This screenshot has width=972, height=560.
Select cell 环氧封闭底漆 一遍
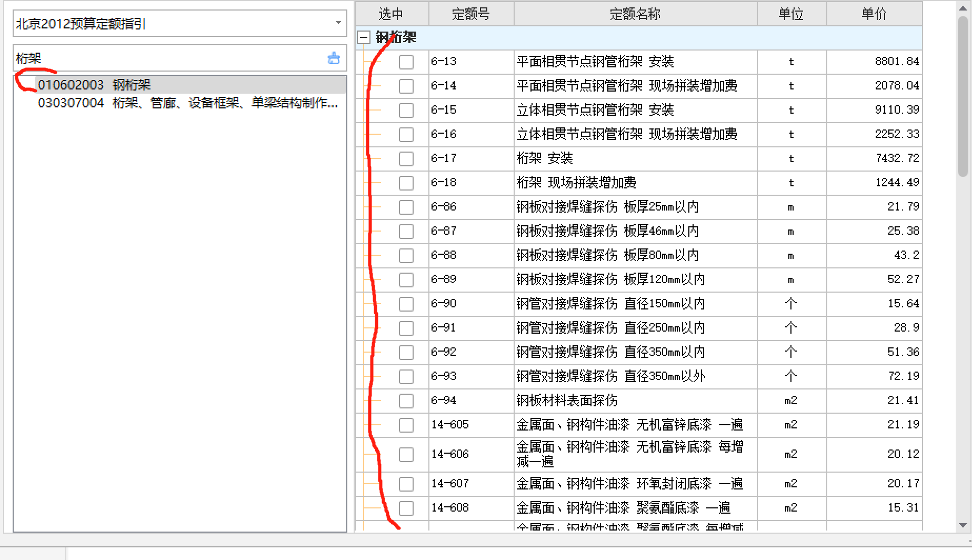pyautogui.click(x=635, y=484)
